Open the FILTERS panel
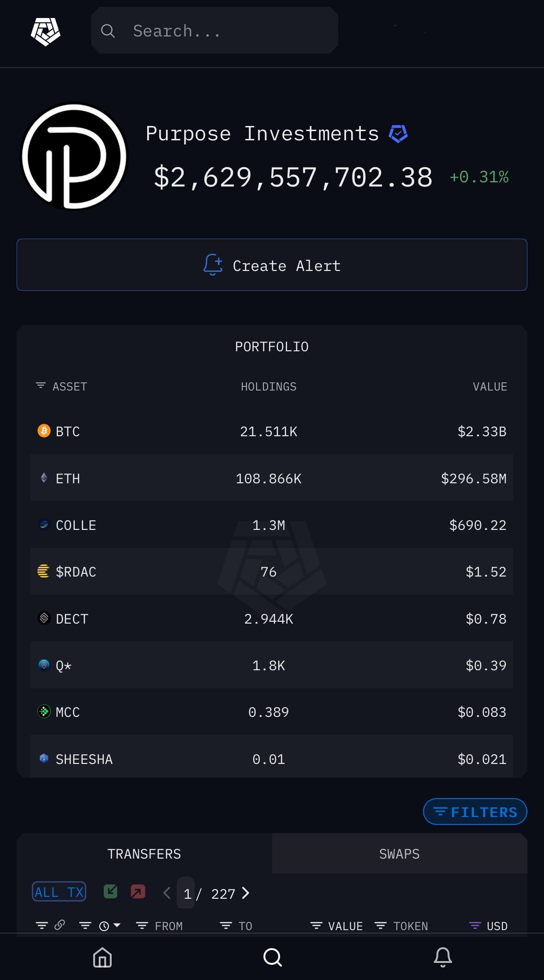544x980 pixels. [474, 812]
